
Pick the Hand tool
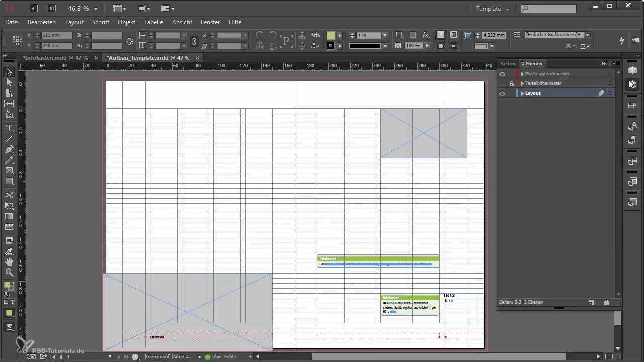click(x=9, y=262)
